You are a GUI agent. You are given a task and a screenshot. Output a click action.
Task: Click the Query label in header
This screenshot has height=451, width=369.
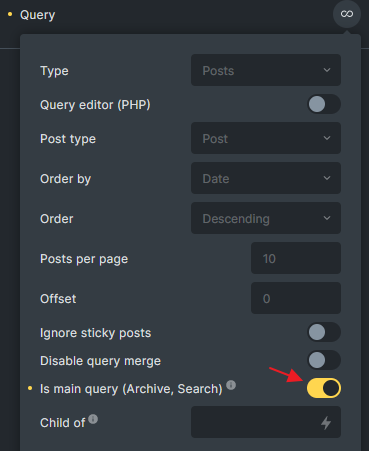pos(37,15)
